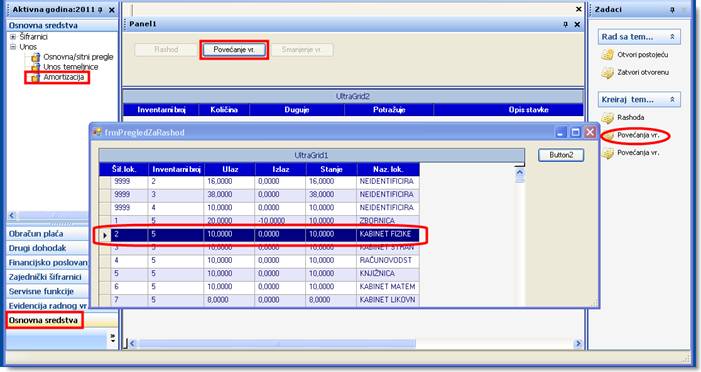The height and width of the screenshot is (372, 701).
Task: Sort by Izlaz column header
Action: coord(281,169)
